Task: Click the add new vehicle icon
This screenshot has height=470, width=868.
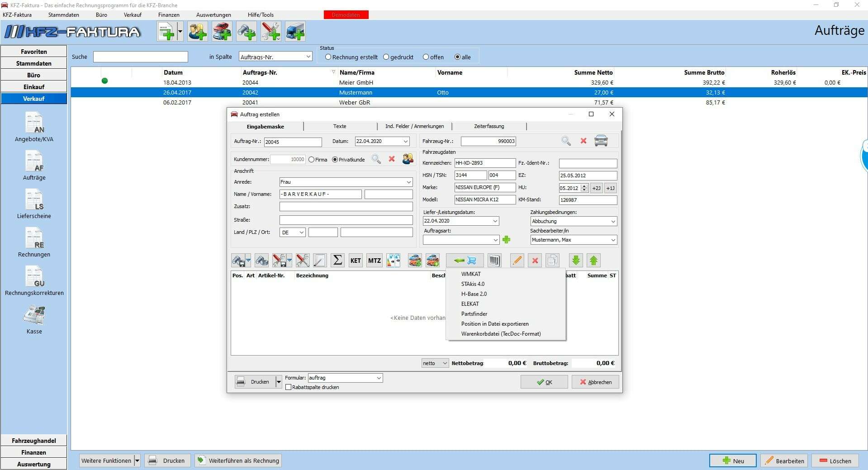Action: [x=222, y=32]
